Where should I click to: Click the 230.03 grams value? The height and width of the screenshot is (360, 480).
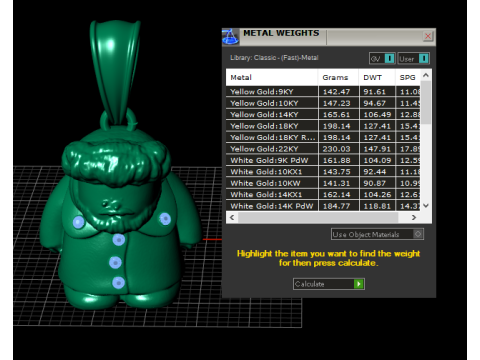(x=337, y=149)
